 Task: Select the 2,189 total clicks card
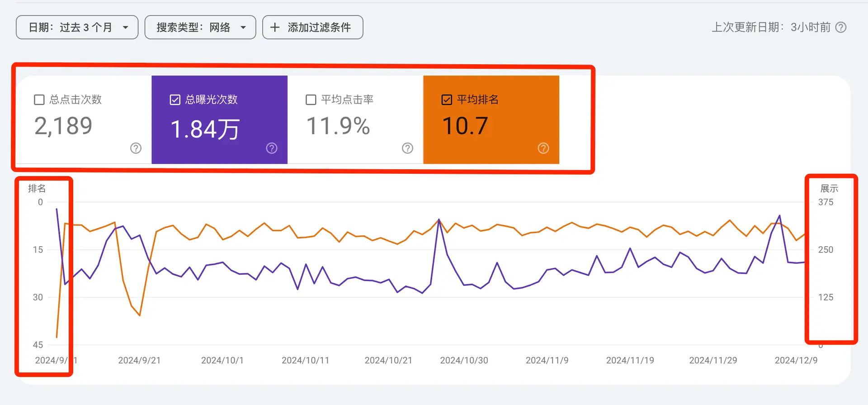click(84, 119)
